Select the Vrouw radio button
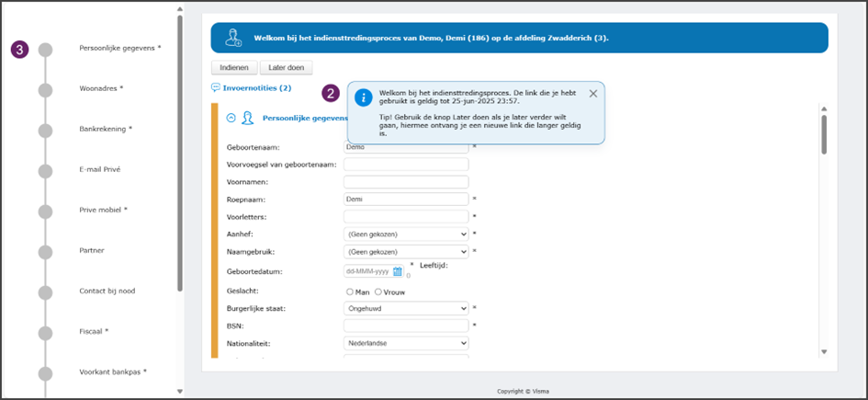868x400 pixels. pyautogui.click(x=378, y=292)
